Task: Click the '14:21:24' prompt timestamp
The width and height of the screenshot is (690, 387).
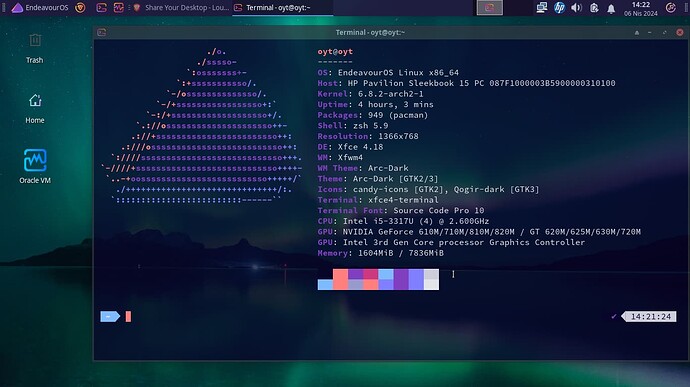Action: [650, 316]
